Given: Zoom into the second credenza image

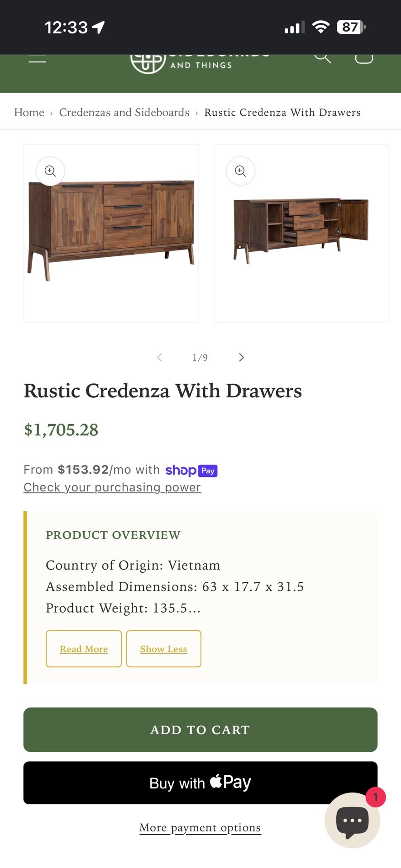Looking at the screenshot, I should [240, 171].
